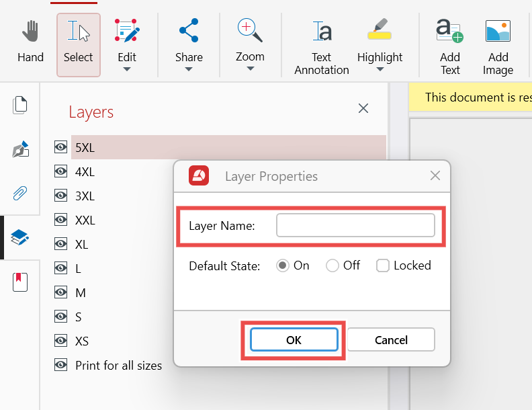Viewport: 532px width, 410px height.
Task: Select the XL layer name
Action: coord(82,245)
